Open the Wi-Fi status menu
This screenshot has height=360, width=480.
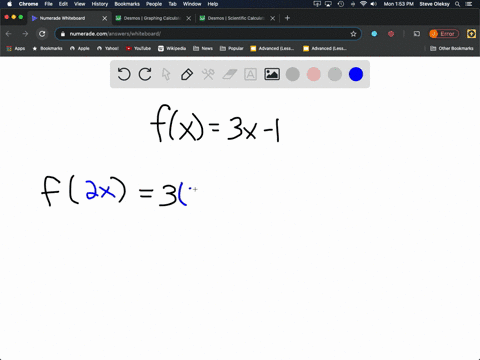click(363, 4)
